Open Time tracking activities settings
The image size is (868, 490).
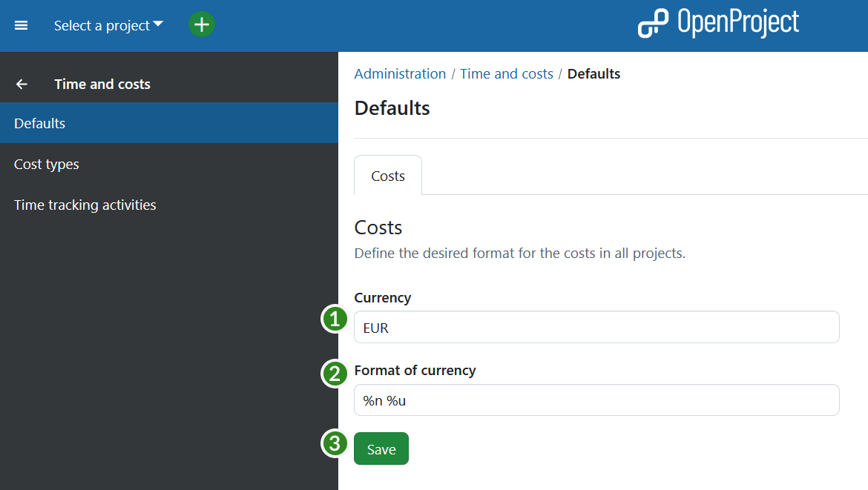tap(85, 205)
